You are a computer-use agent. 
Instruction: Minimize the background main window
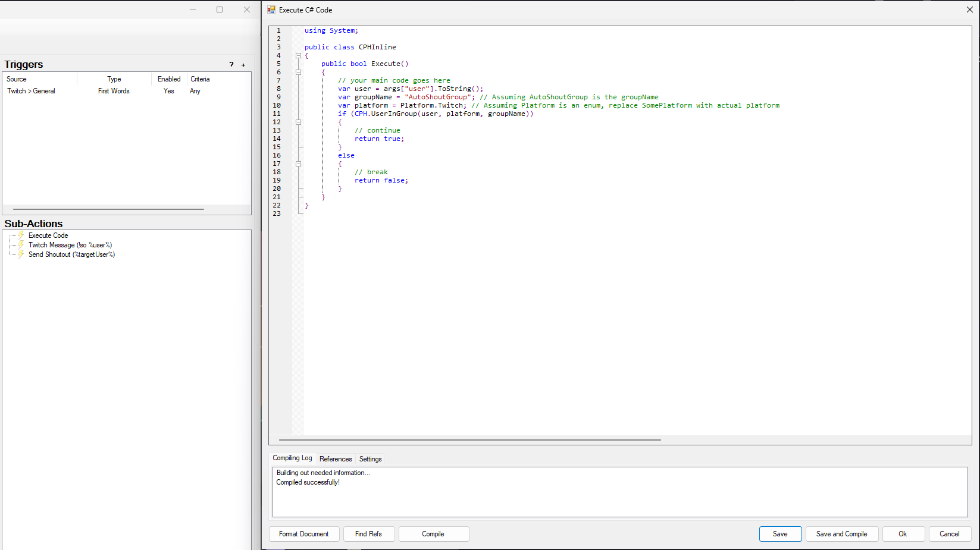[x=193, y=10]
